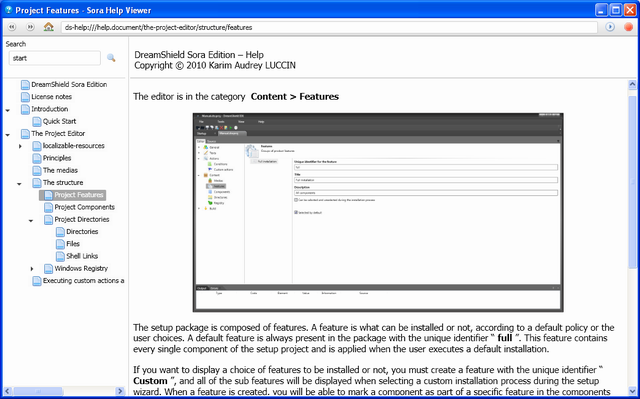
Task: Select the Project Components topic
Action: point(84,207)
